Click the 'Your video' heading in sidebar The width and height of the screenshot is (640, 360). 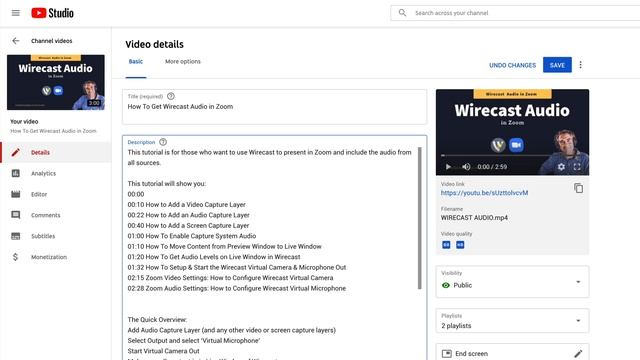click(x=24, y=122)
